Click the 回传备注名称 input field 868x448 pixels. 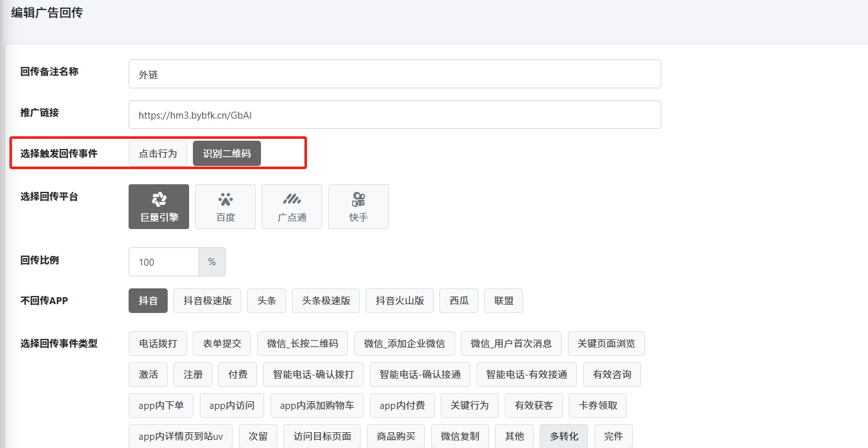(x=395, y=74)
